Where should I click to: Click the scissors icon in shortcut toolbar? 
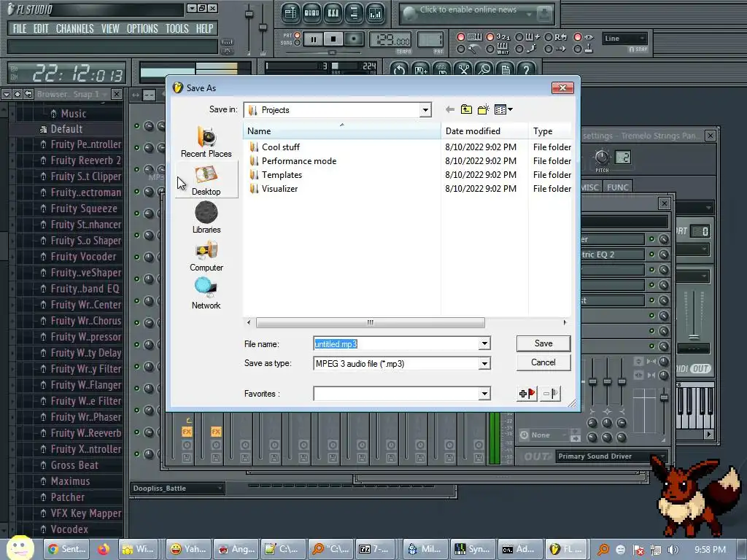click(x=463, y=70)
